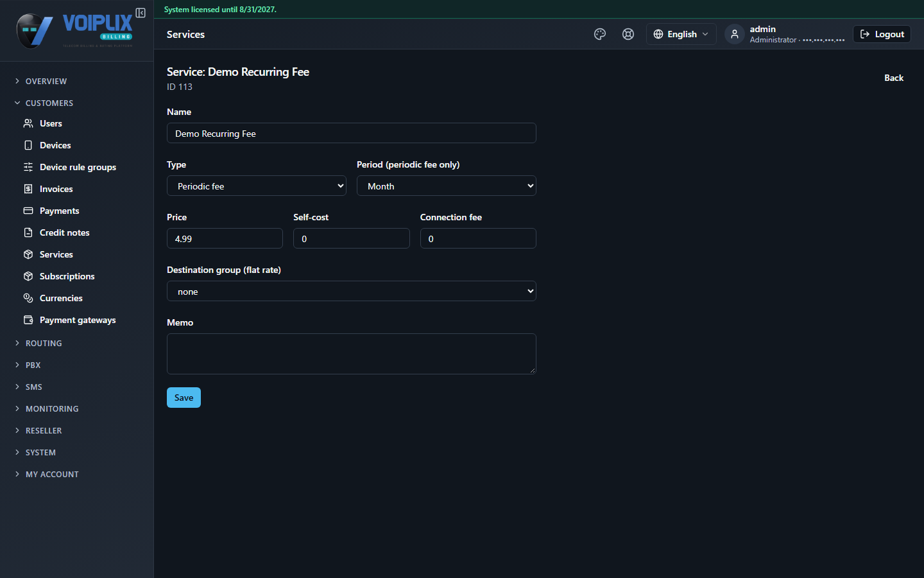Go to Currencies

[x=61, y=298]
